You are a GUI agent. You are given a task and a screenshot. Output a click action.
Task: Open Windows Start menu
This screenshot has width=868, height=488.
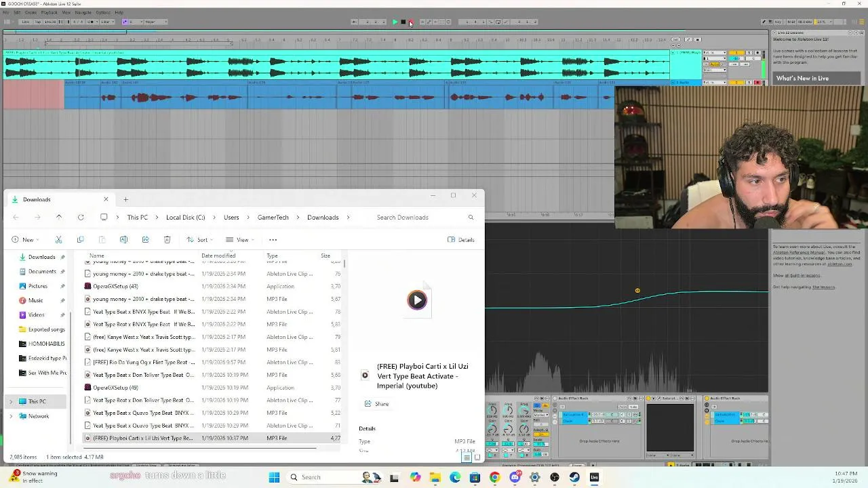(274, 477)
